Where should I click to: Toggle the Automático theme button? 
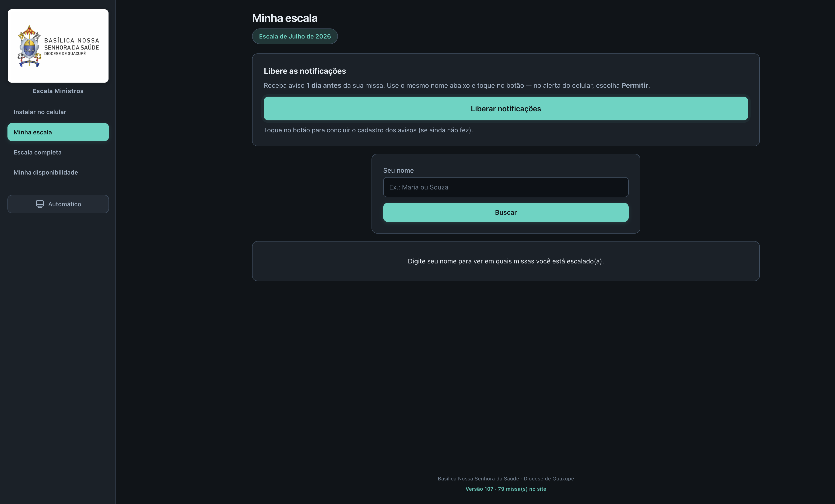pyautogui.click(x=58, y=204)
